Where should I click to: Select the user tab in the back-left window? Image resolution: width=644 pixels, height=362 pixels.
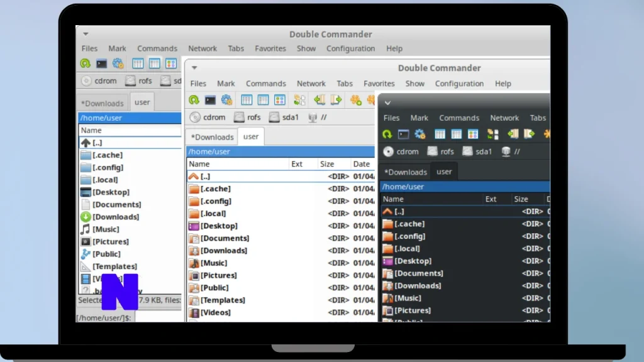pyautogui.click(x=142, y=102)
